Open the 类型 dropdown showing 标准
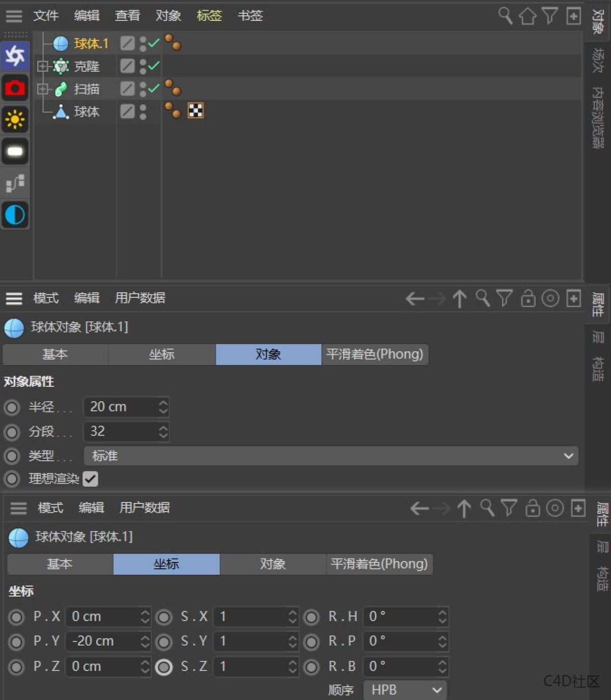611x700 pixels. coord(331,456)
